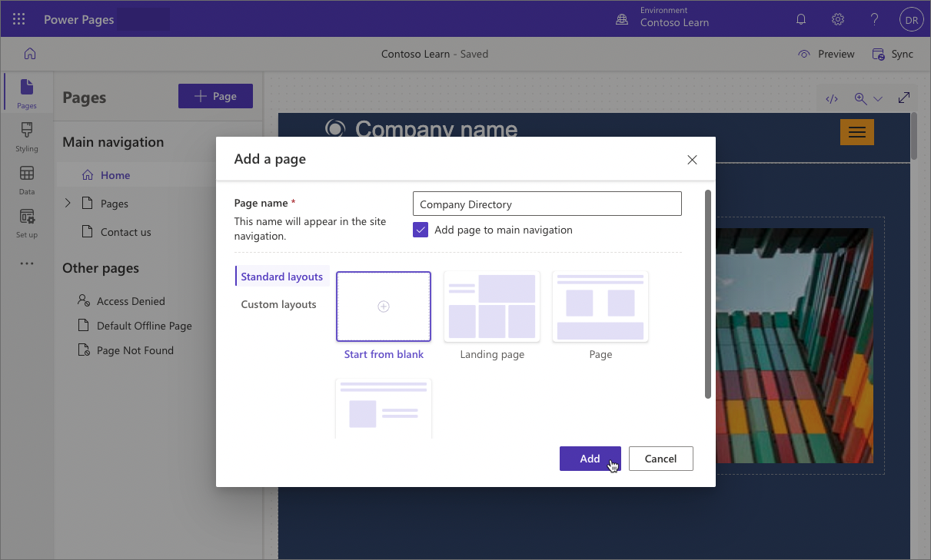The width and height of the screenshot is (931, 560).
Task: Click the Contoso Learn environment name
Action: tap(674, 23)
